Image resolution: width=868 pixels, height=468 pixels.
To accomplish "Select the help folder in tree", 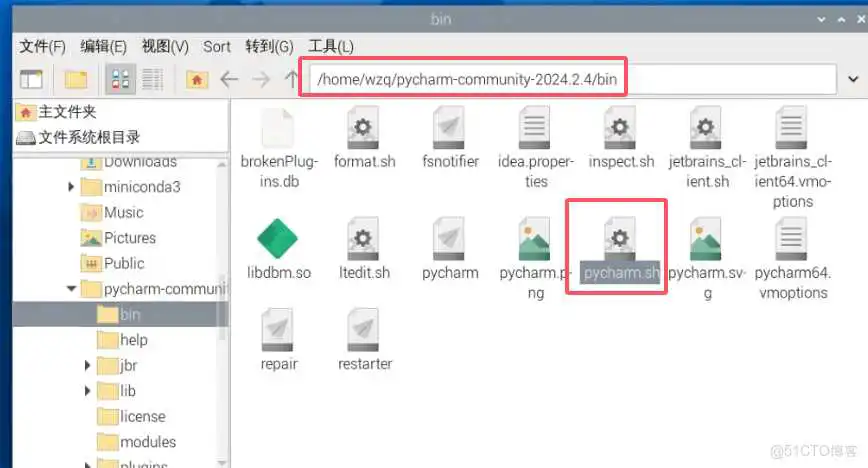I will click(122, 340).
